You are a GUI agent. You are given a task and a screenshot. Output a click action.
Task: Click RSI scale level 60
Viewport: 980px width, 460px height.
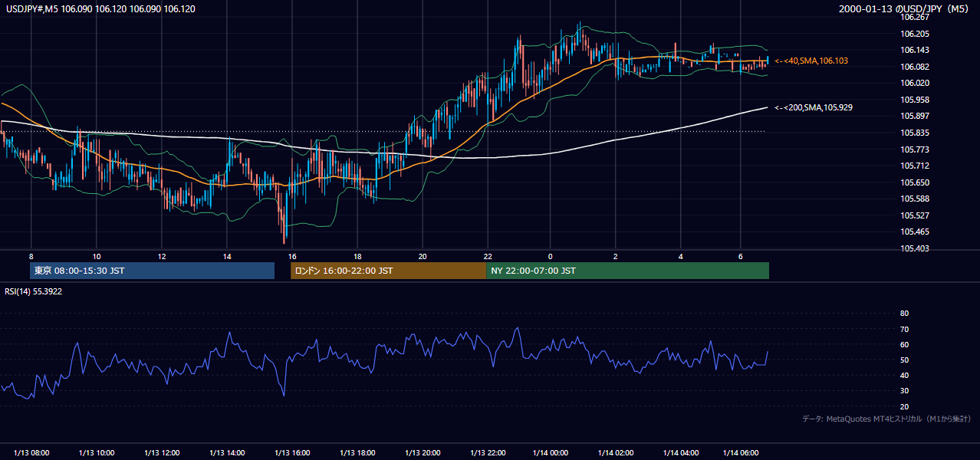click(x=904, y=344)
